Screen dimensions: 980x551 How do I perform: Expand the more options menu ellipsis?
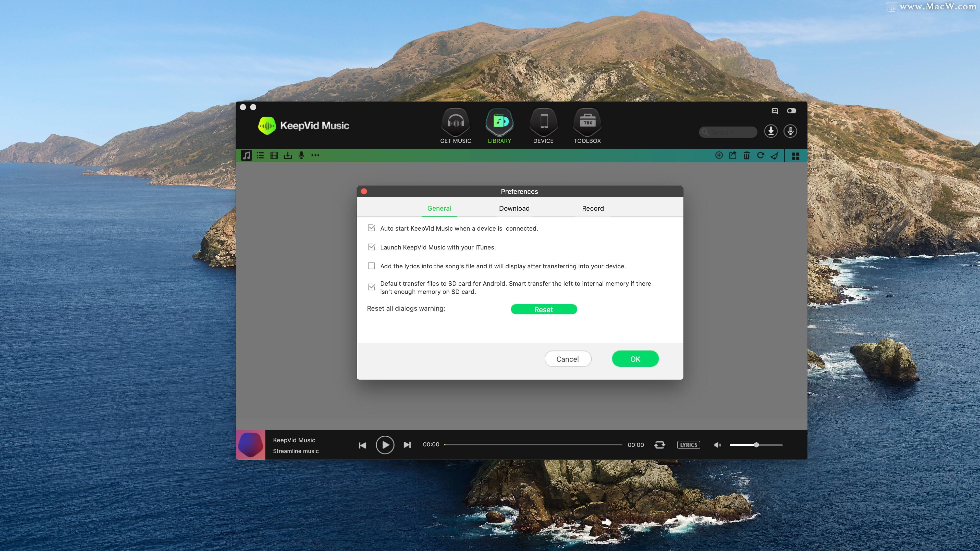coord(316,155)
